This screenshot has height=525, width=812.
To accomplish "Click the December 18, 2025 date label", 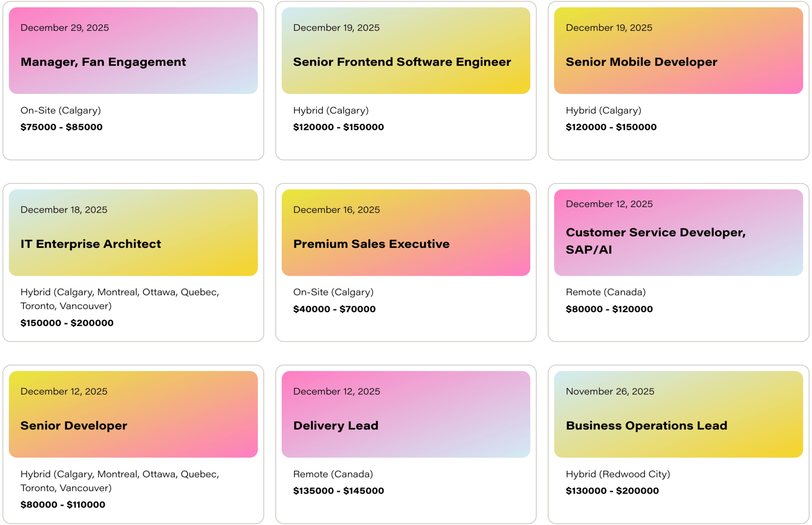I will [x=64, y=210].
